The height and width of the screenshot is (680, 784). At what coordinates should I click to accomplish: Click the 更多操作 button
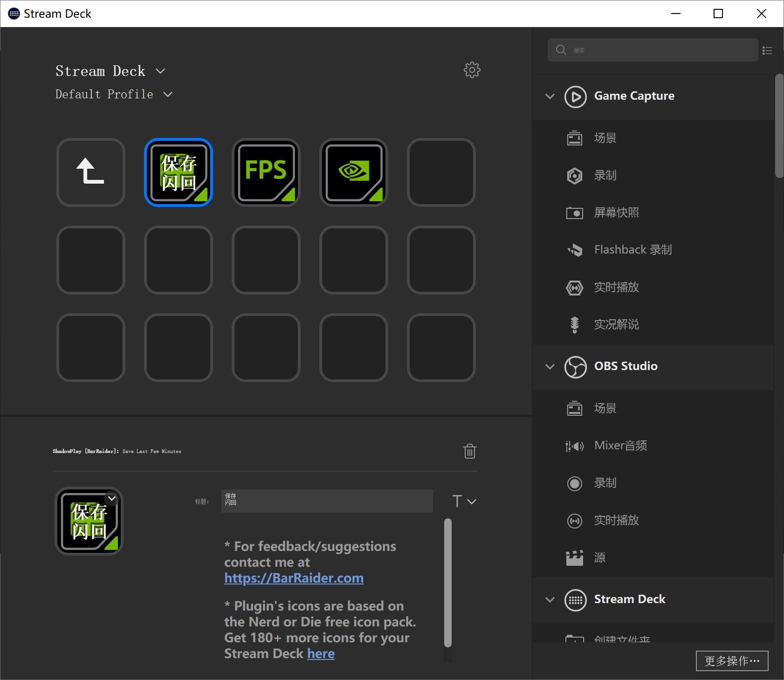732,661
